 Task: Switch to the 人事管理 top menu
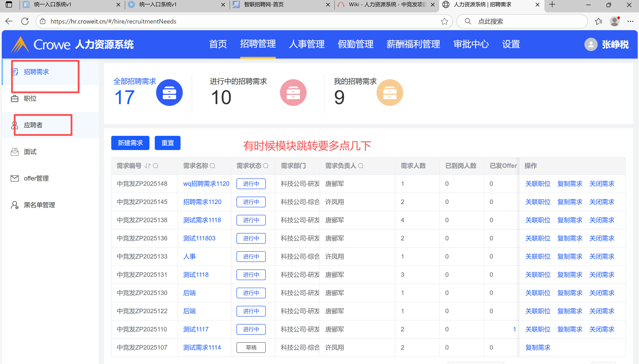click(x=307, y=44)
